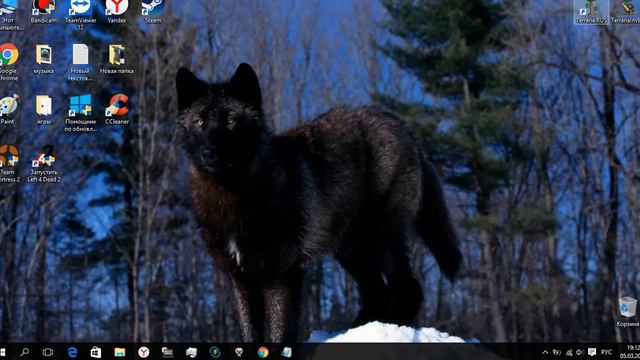The image size is (640, 360).
Task: Open the Помощник по обновлению shortcut
Action: [80, 113]
